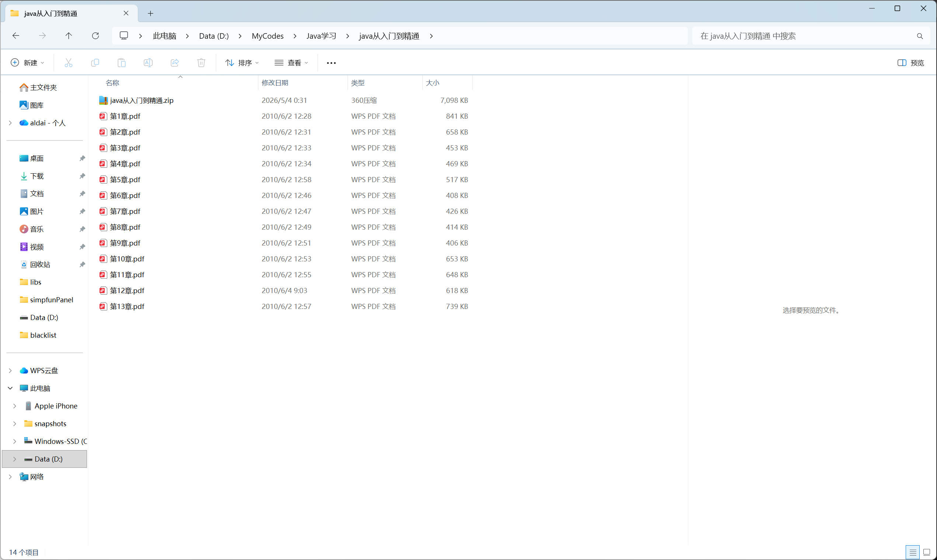
Task: Expand aldai - 个人 in sidebar
Action: point(10,123)
